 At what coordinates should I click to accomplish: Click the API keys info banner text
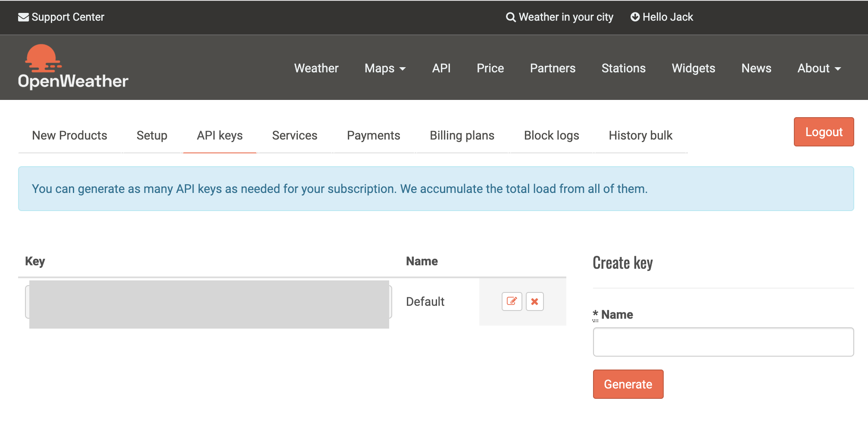point(340,189)
